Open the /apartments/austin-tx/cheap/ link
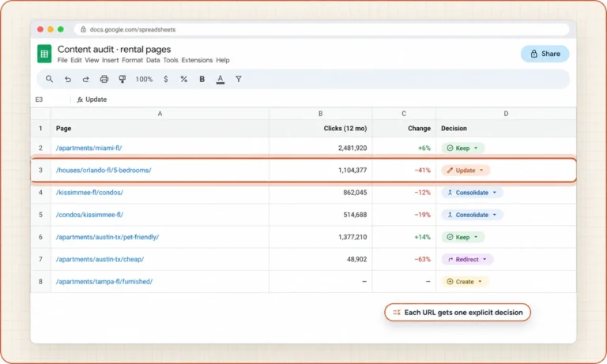The width and height of the screenshot is (607, 364). (100, 259)
